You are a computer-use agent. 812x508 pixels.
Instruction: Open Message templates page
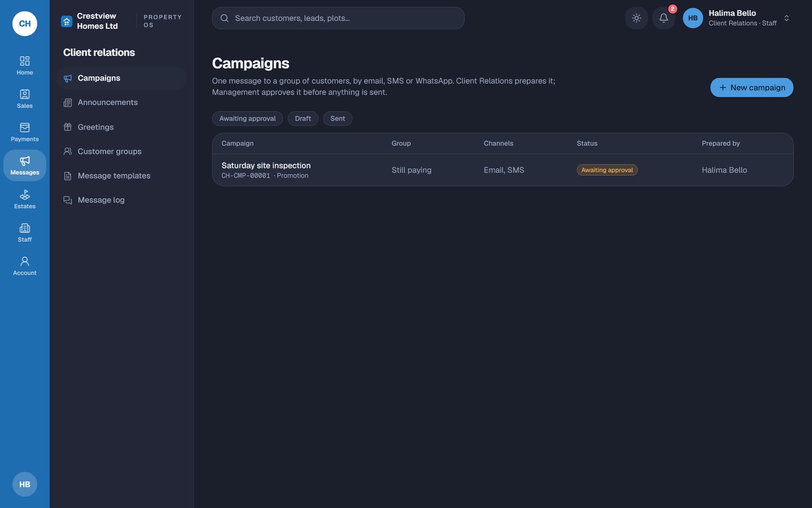tap(122, 176)
